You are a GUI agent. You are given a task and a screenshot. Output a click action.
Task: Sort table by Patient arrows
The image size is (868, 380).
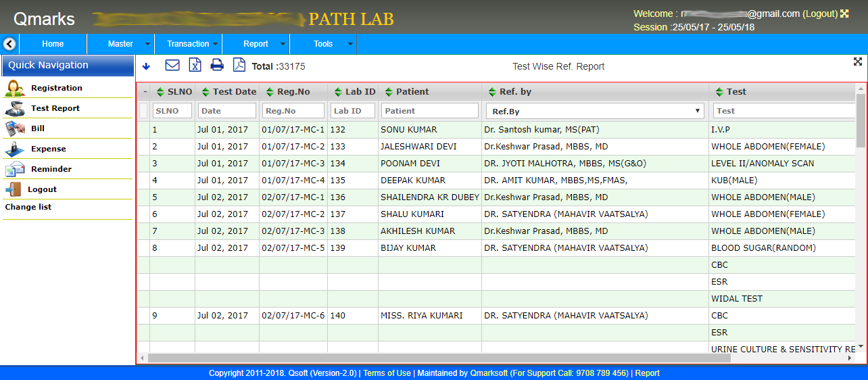(x=389, y=92)
